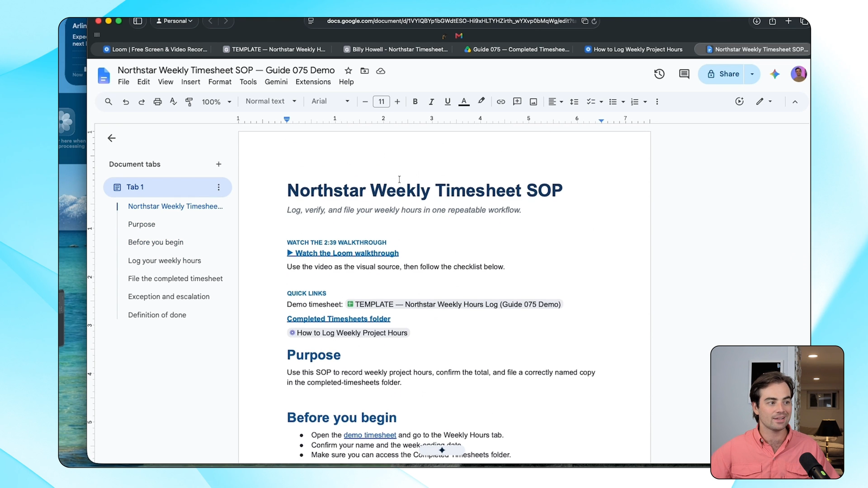Open the zoom level dropdown
868x488 pixels.
pyautogui.click(x=216, y=101)
